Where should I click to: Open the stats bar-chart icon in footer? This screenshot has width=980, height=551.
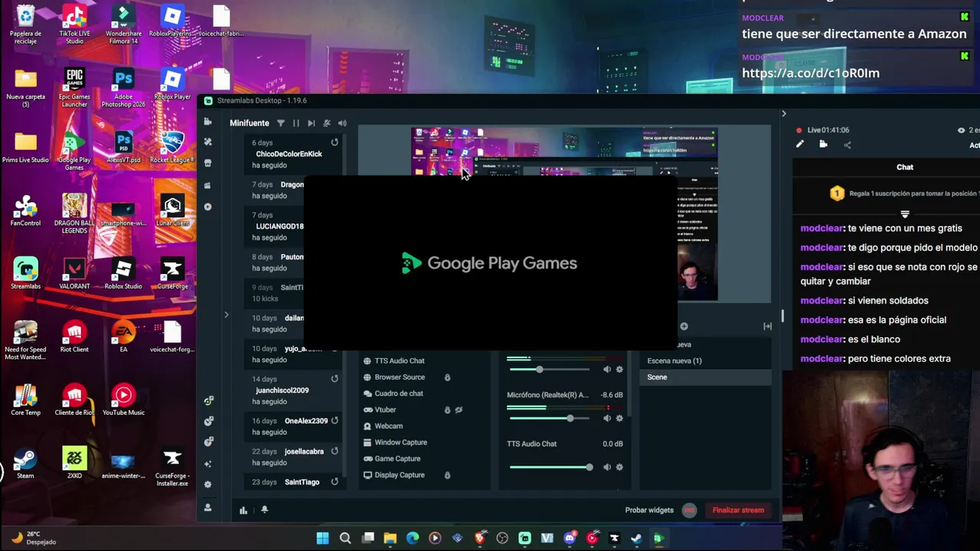pos(243,510)
